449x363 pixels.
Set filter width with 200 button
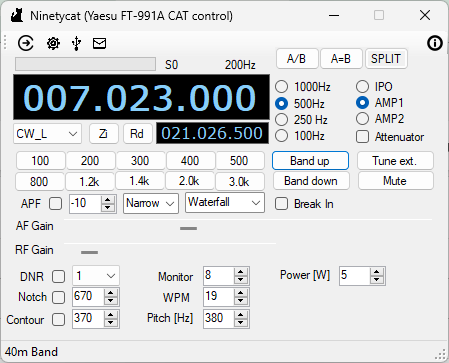tap(90, 161)
